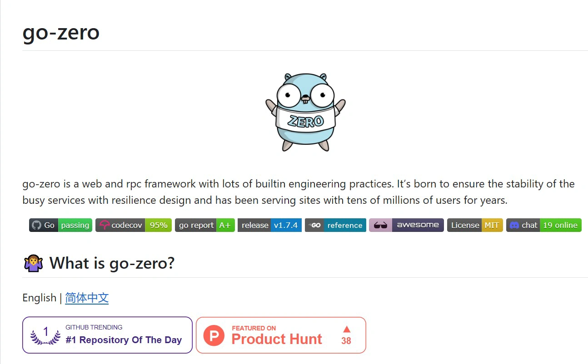The width and height of the screenshot is (588, 364).
Task: Click the 95% coverage value
Action: [x=159, y=225]
